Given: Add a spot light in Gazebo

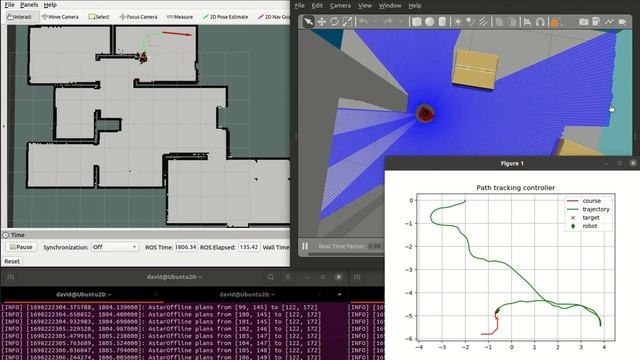Looking at the screenshot, I should tap(471, 22).
